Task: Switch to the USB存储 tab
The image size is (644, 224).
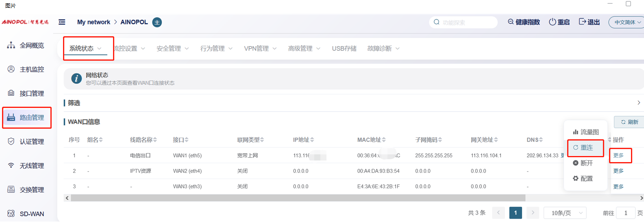Action: (x=344, y=48)
